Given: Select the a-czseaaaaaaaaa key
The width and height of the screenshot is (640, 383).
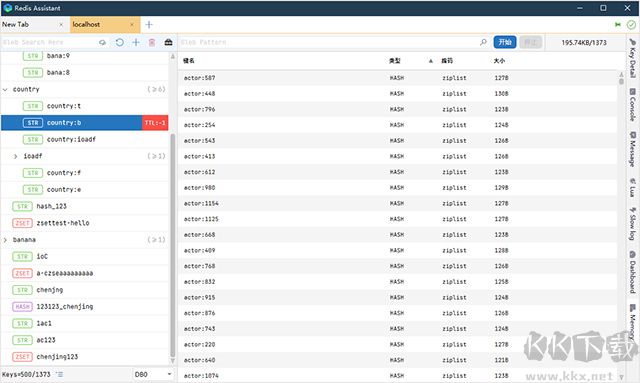Looking at the screenshot, I should tap(84, 274).
